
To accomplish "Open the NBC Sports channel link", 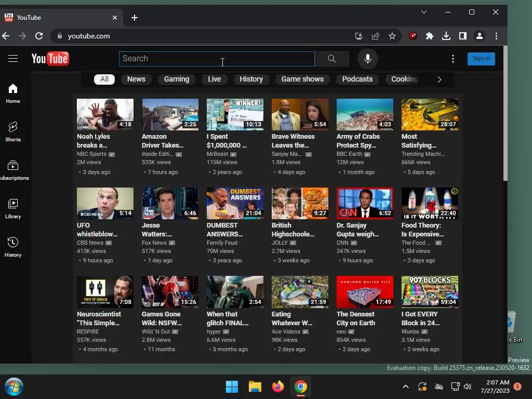I will pos(91,154).
